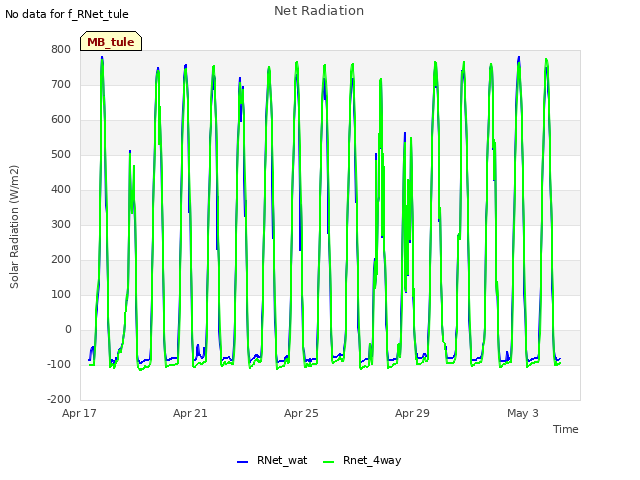The height and width of the screenshot is (480, 640).
Task: Click the 300 y-axis tick label
Action: click(x=61, y=224)
